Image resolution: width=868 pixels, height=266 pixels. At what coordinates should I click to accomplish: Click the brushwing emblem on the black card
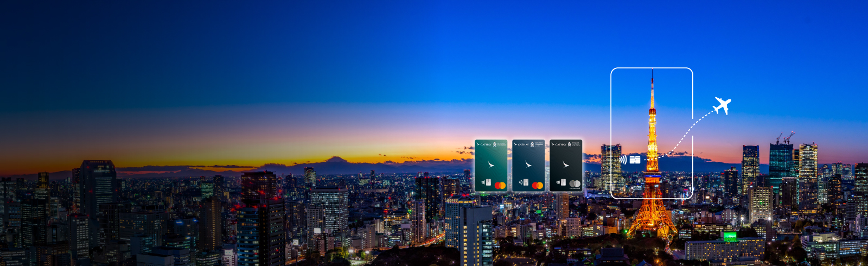pos(566,164)
